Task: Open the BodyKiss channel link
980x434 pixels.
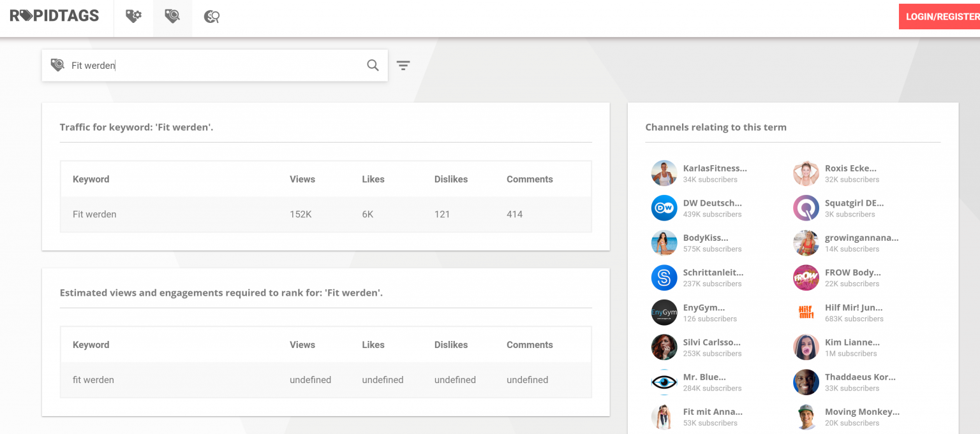Action: [705, 238]
